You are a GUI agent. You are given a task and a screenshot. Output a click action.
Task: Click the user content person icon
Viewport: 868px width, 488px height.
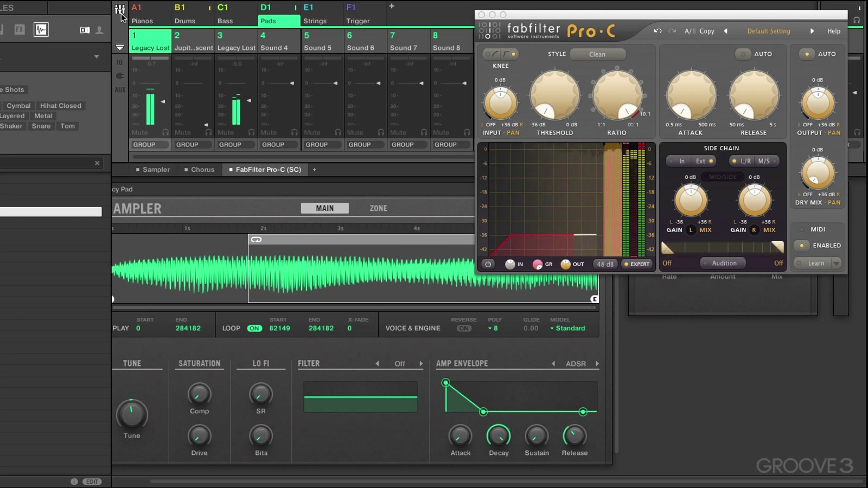[x=99, y=30]
